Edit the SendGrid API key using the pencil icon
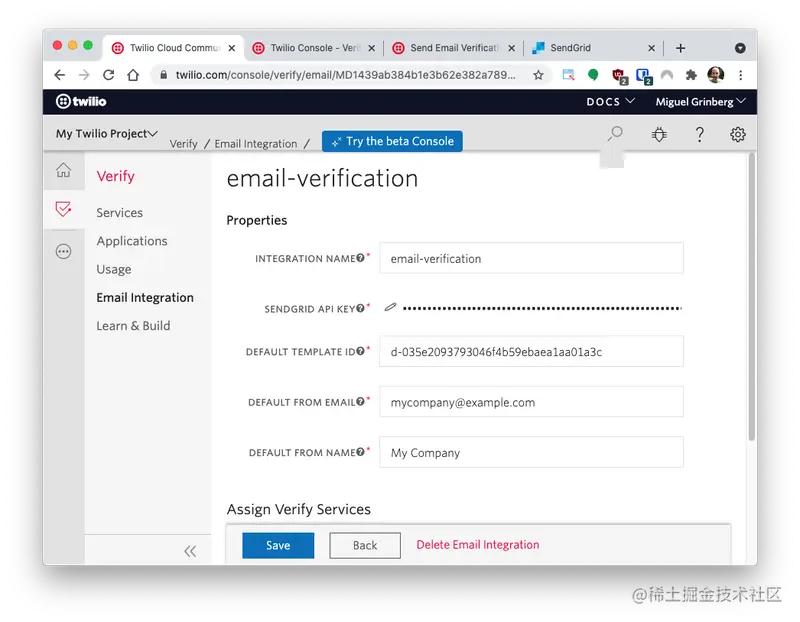This screenshot has width=800, height=622. pos(390,307)
